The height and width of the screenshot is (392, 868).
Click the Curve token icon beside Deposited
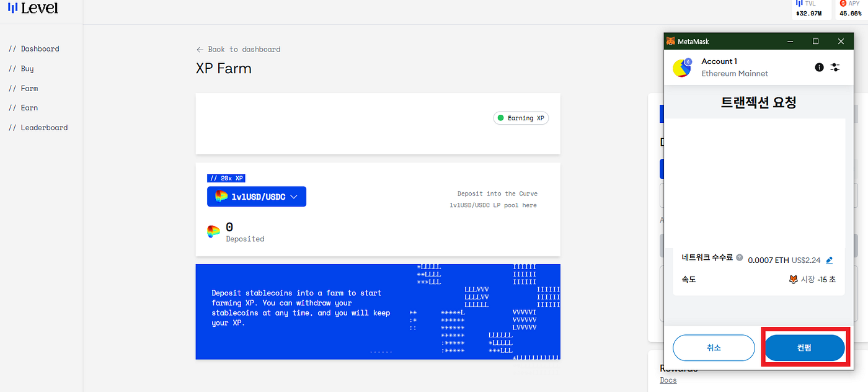[213, 232]
